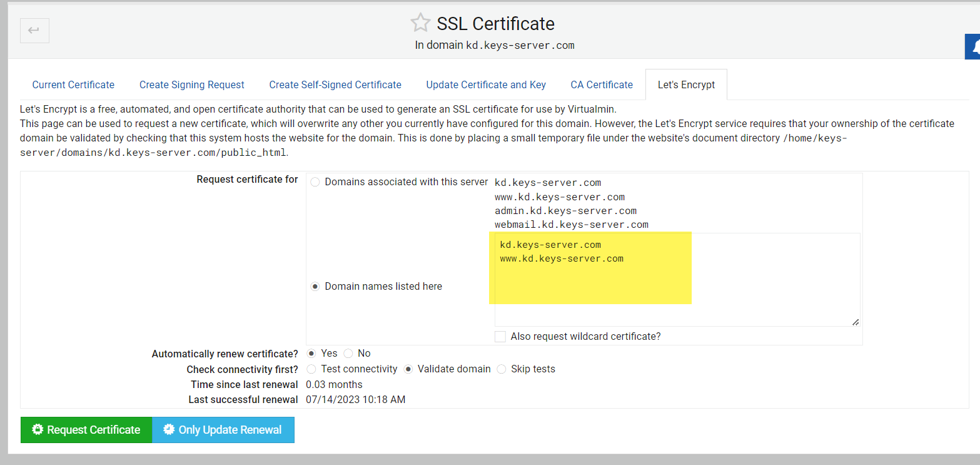
Task: Select the CA Certificate tab
Action: pyautogui.click(x=602, y=84)
